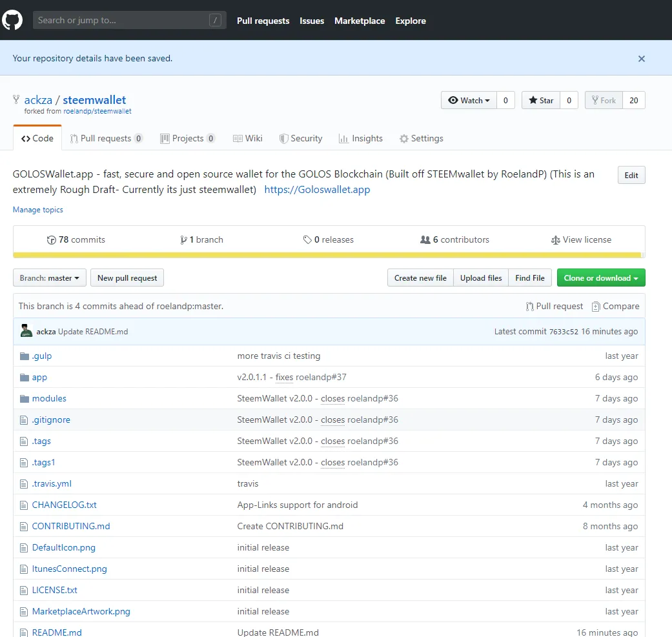
Task: Star the steemwallet repository
Action: [541, 100]
